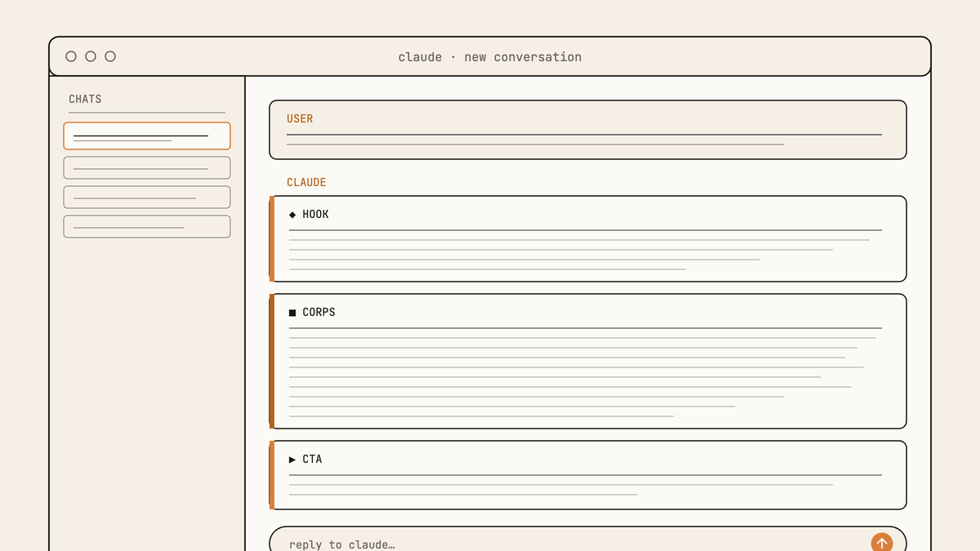Click the 'reply to claude…' input field

pyautogui.click(x=588, y=540)
